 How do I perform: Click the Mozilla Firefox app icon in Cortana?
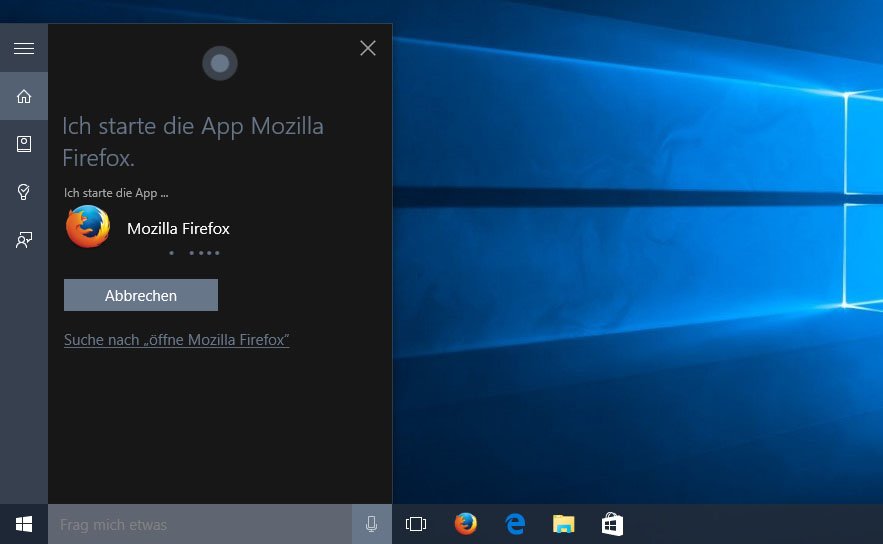88,227
